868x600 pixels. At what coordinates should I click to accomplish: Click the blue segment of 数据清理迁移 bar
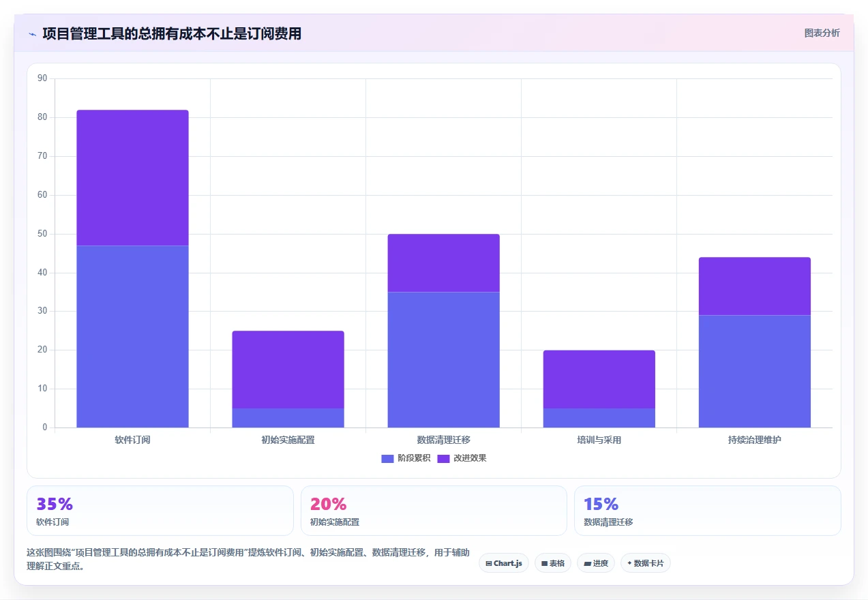(443, 359)
